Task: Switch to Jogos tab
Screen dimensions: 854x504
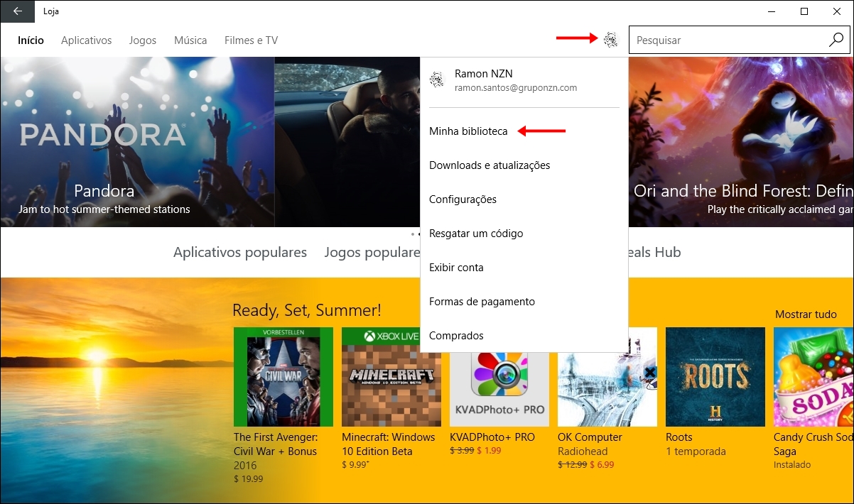Action: tap(143, 40)
